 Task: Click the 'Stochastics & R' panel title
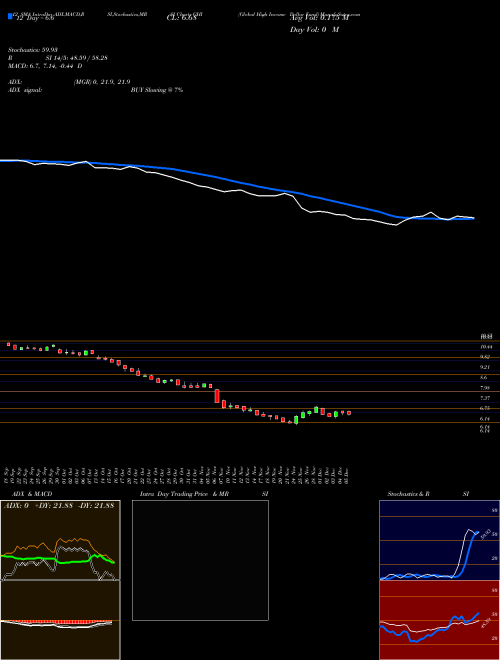pos(408,494)
